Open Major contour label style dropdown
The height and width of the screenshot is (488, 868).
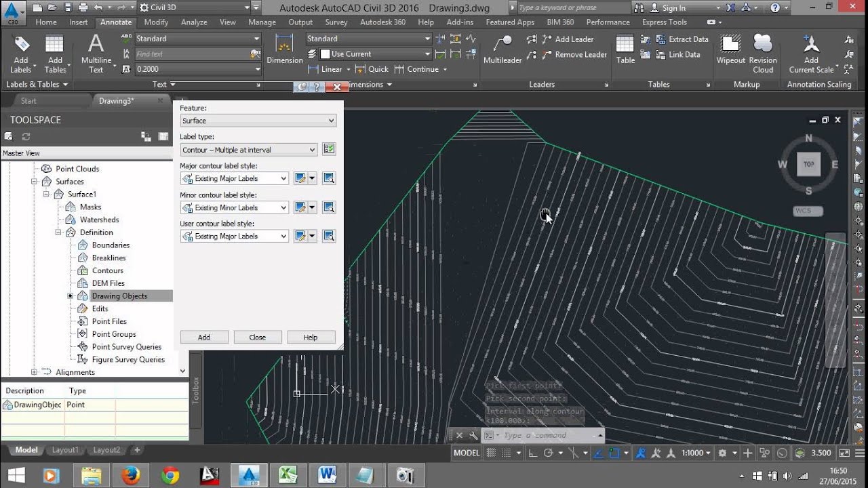[235, 178]
